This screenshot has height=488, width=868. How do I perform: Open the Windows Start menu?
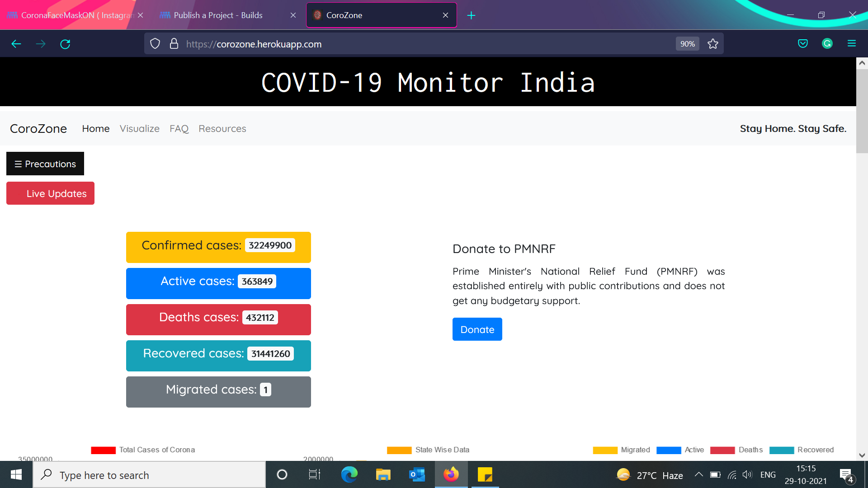point(16,474)
